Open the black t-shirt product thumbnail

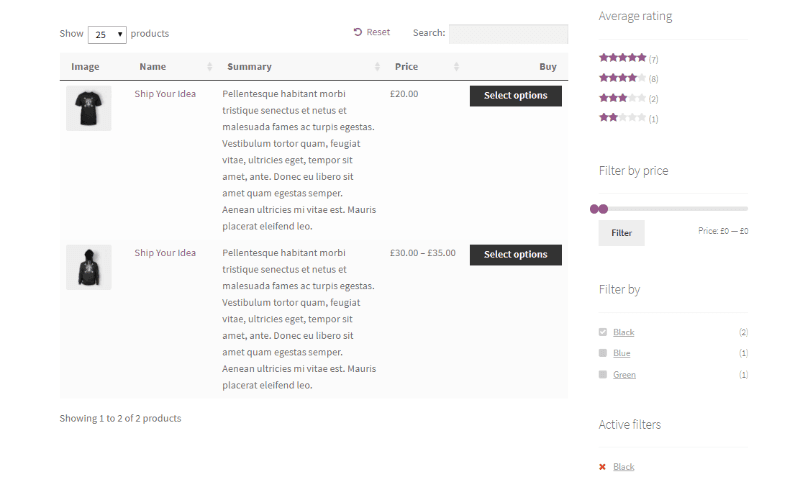pyautogui.click(x=88, y=108)
